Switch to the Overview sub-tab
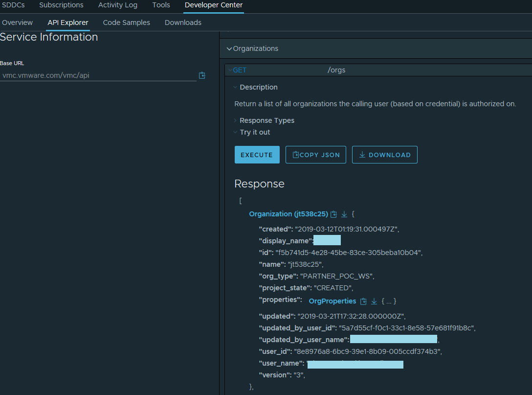 point(18,23)
